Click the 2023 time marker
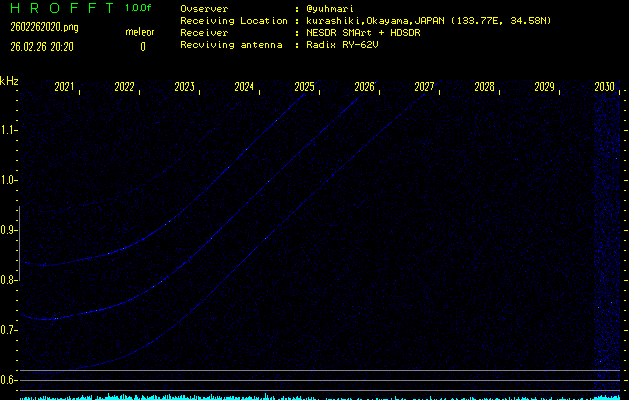This screenshot has width=629, height=400. click(x=184, y=88)
